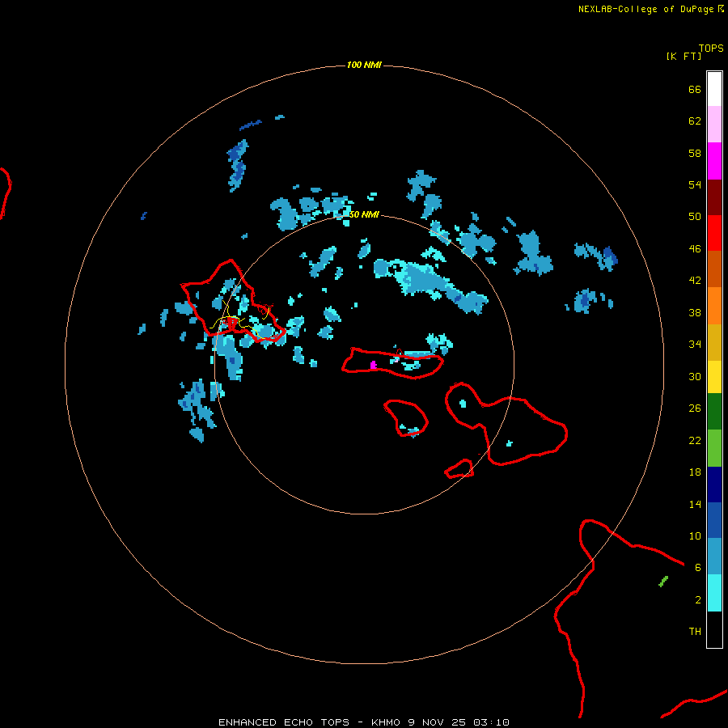
Task: Click the legend value 26
Action: (x=695, y=408)
